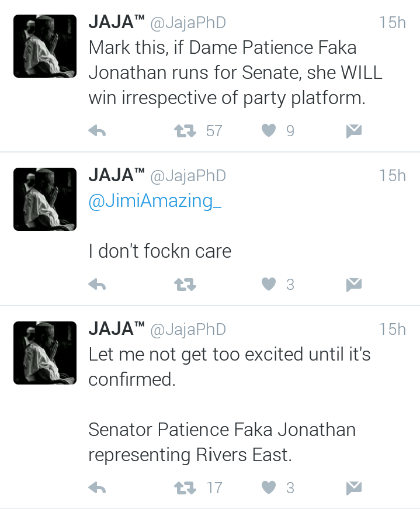
Task: Like the Rivers East senator tweet
Action: point(269,487)
